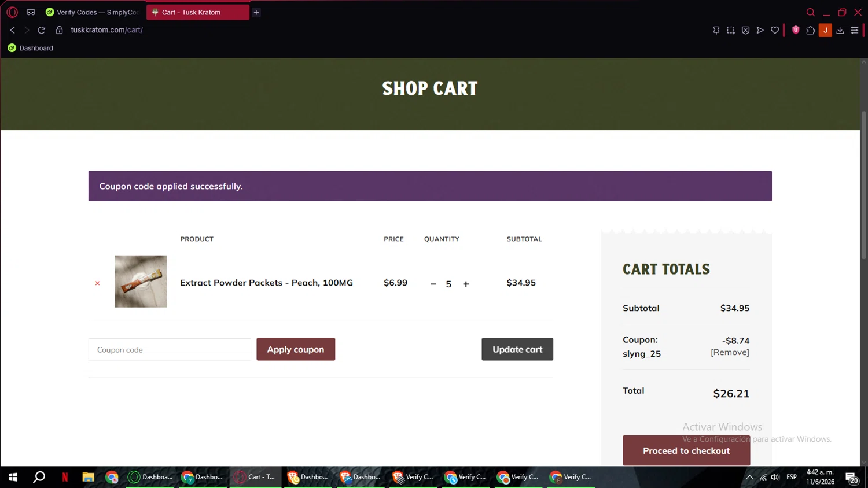Viewport: 868px width, 488px height.
Task: Click the Update cart button
Action: (x=517, y=349)
